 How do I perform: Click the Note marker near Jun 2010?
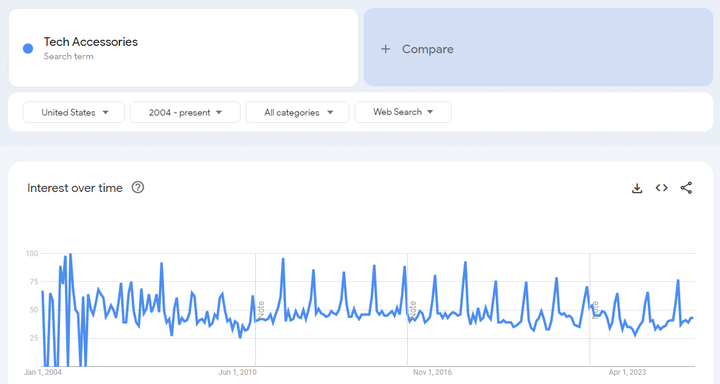pyautogui.click(x=261, y=310)
